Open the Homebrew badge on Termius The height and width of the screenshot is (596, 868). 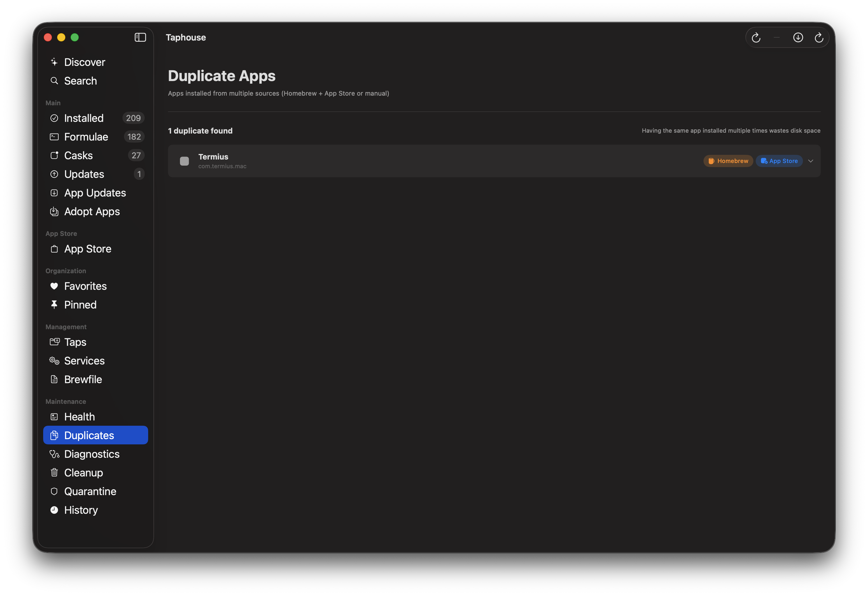coord(728,161)
